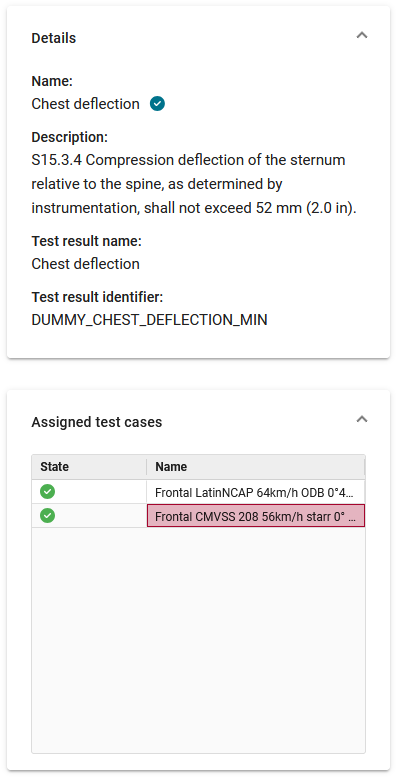Click the S15.3.4 description text
The width and height of the screenshot is (397, 777).
[x=194, y=184]
